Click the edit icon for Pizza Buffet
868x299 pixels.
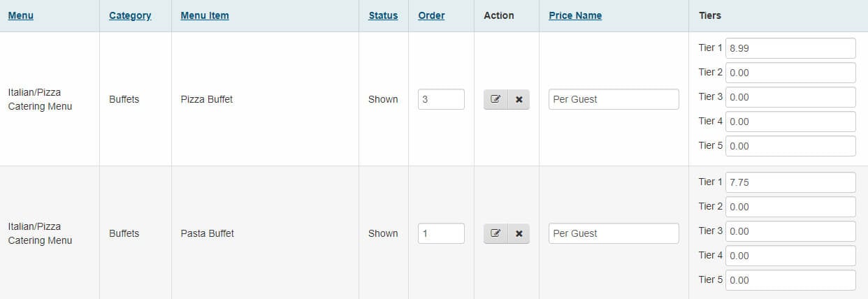point(496,99)
